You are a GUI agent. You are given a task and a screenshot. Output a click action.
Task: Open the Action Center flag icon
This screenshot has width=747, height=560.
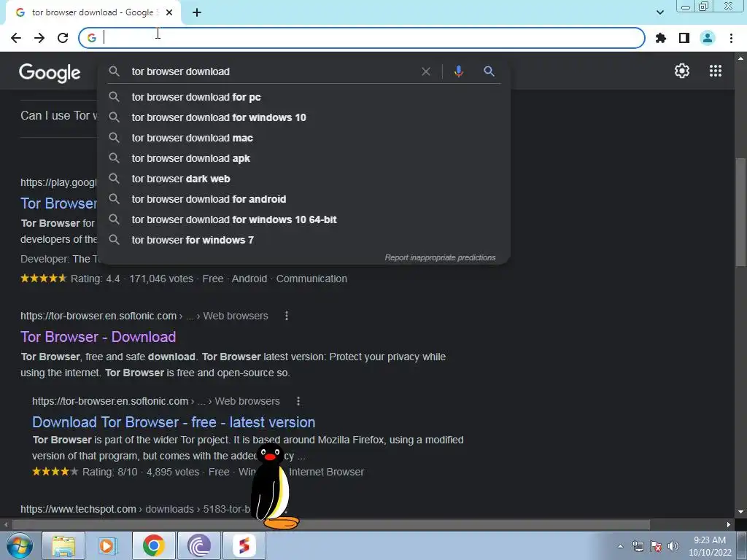click(x=656, y=546)
